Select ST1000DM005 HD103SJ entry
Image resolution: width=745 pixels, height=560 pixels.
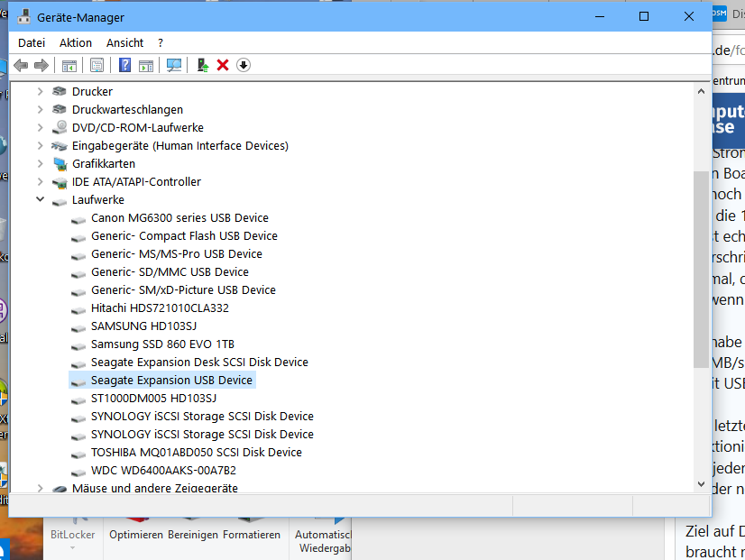(154, 398)
